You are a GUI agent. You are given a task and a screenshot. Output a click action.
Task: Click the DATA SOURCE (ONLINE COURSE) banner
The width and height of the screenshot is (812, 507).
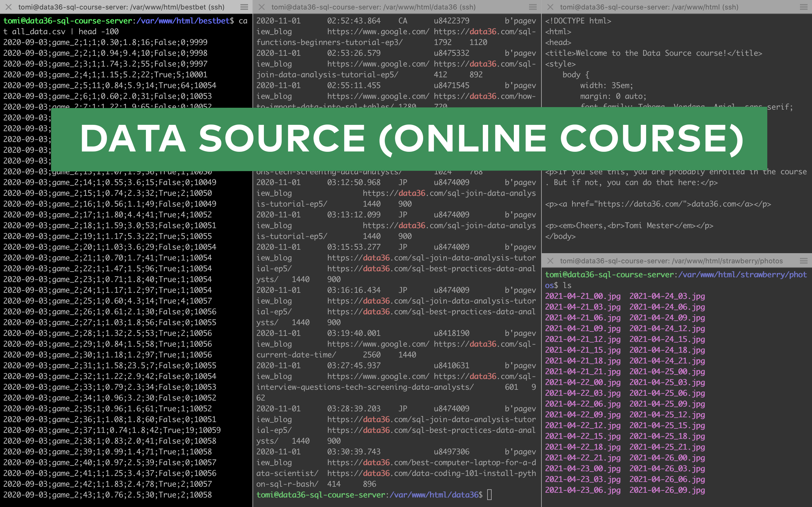tap(409, 139)
